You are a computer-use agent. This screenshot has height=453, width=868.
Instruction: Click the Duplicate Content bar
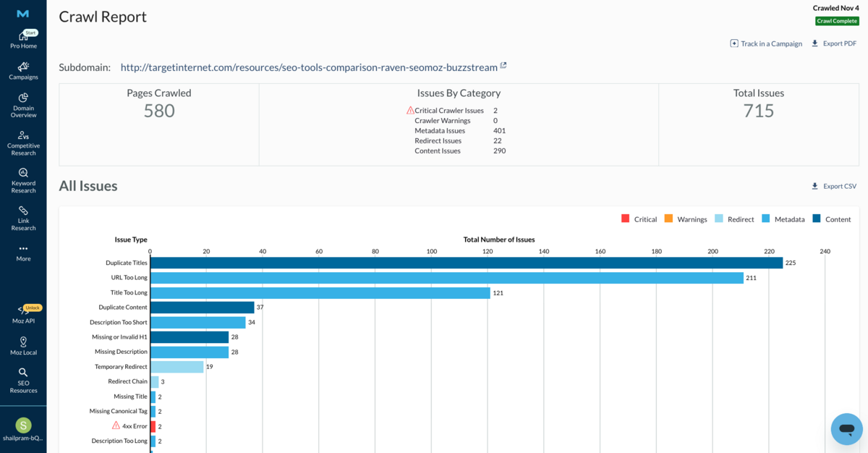click(x=203, y=308)
